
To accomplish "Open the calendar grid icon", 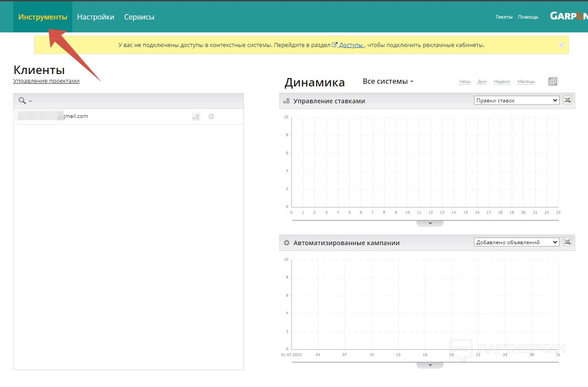I will (553, 81).
